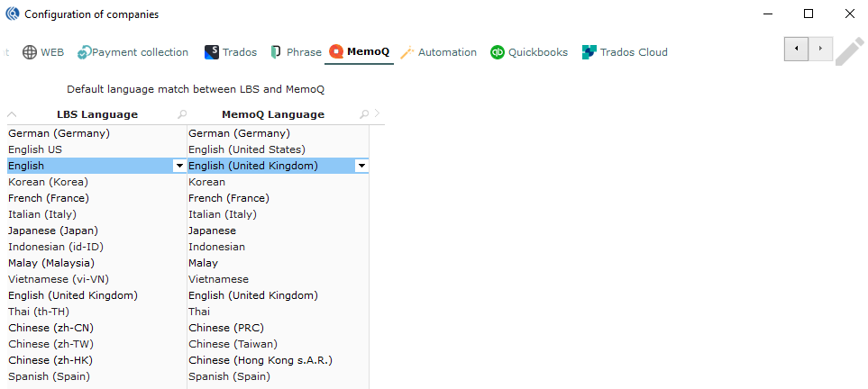Screen dimensions: 868x389
Task: Open the WEB tab
Action: [x=42, y=52]
